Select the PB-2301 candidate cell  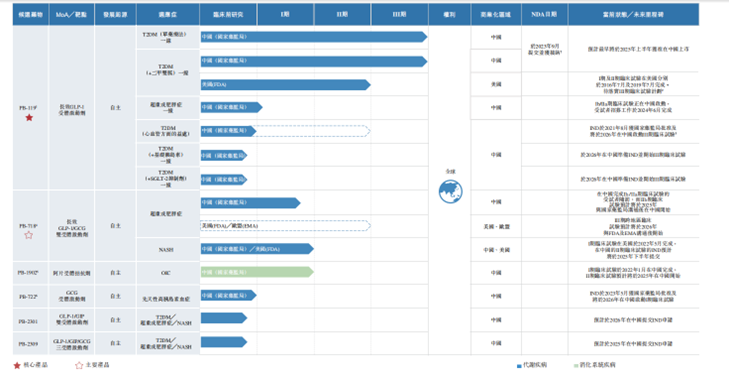tap(30, 321)
